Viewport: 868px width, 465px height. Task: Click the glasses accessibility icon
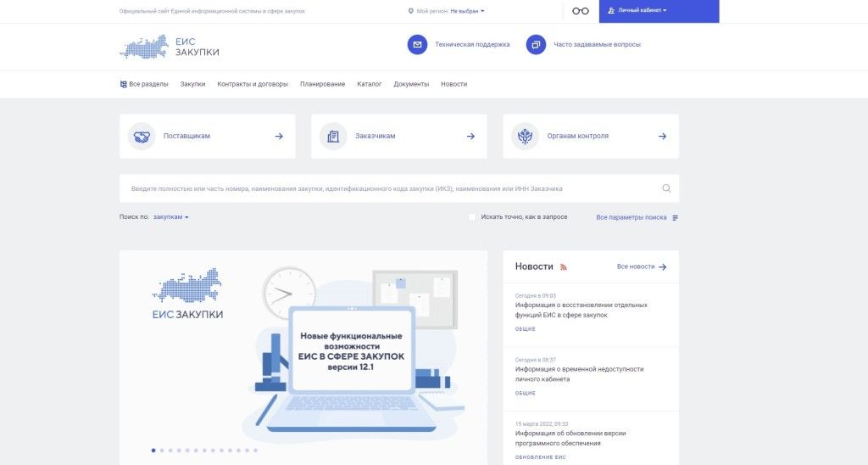[580, 11]
